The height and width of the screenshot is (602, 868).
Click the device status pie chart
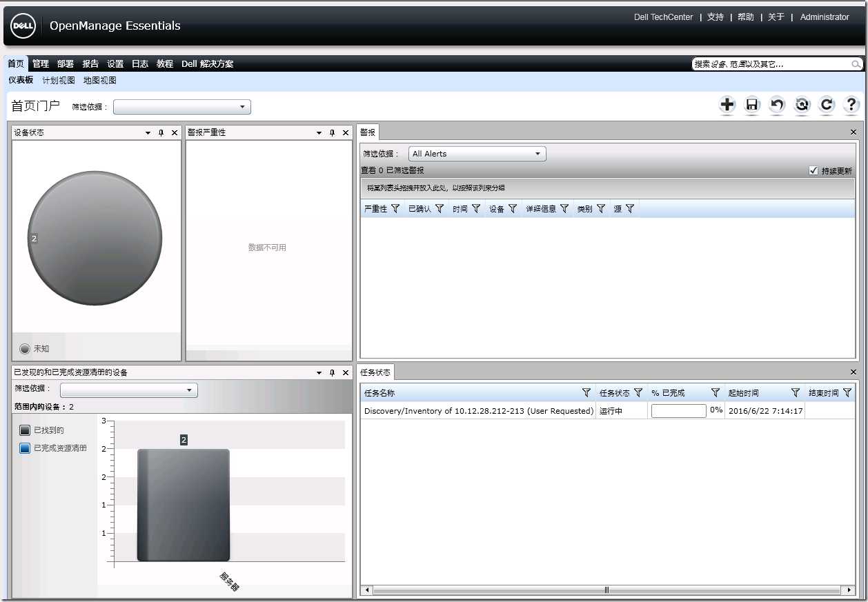point(95,238)
